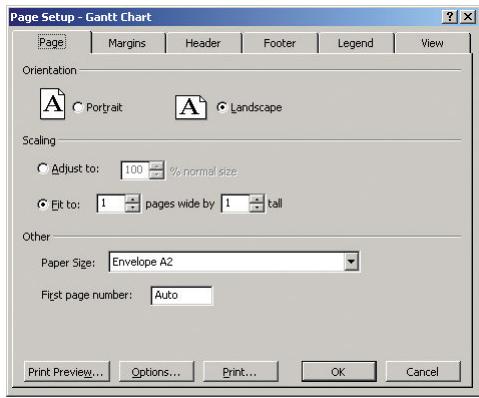Screen dimensions: 479x398
Task: Decrease the percent normal size value
Action: (x=156, y=174)
